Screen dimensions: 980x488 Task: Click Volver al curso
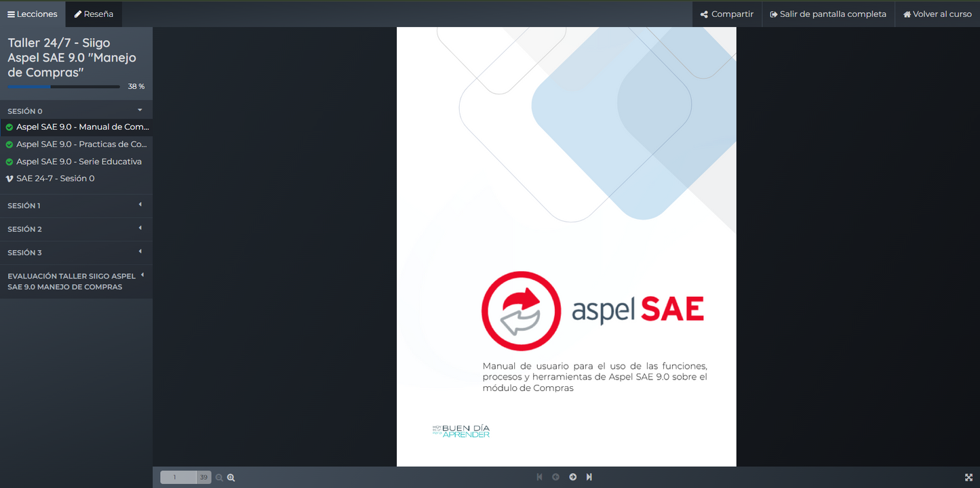[x=937, y=14]
